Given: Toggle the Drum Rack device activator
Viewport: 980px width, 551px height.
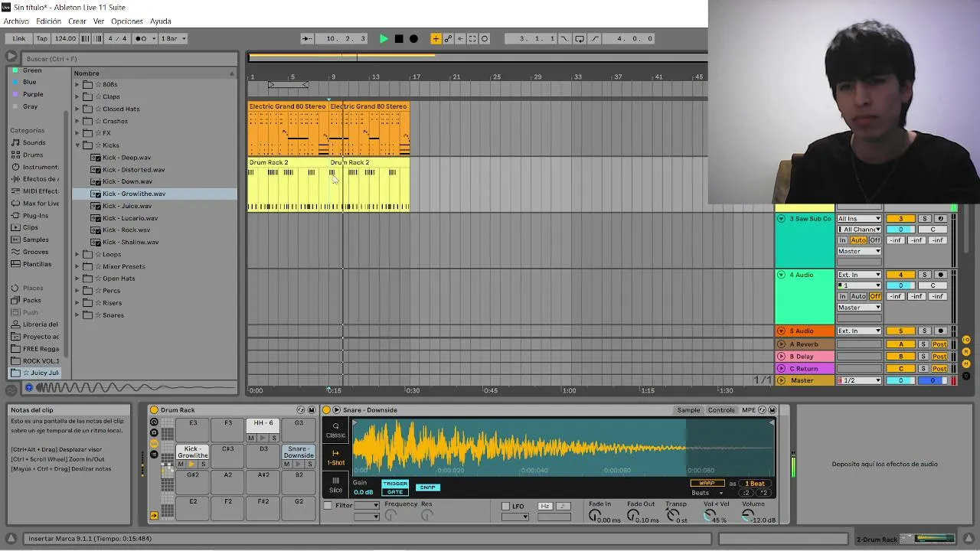Looking at the screenshot, I should click(x=154, y=410).
